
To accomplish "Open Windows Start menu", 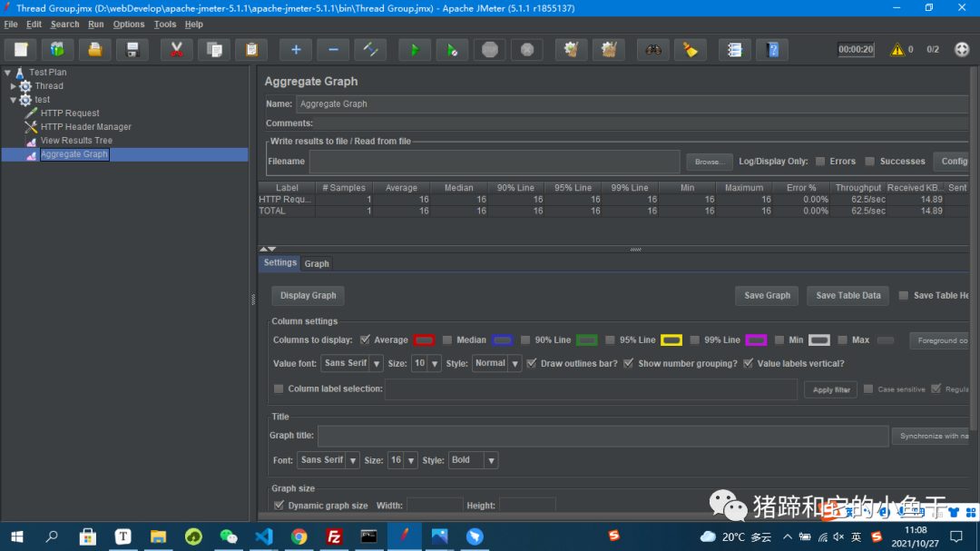I will tap(17, 536).
